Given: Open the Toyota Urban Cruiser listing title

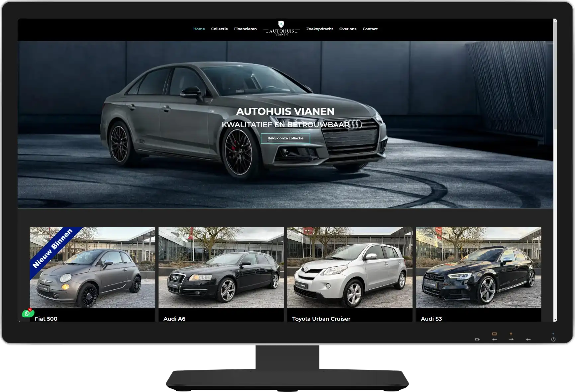Looking at the screenshot, I should pyautogui.click(x=321, y=319).
